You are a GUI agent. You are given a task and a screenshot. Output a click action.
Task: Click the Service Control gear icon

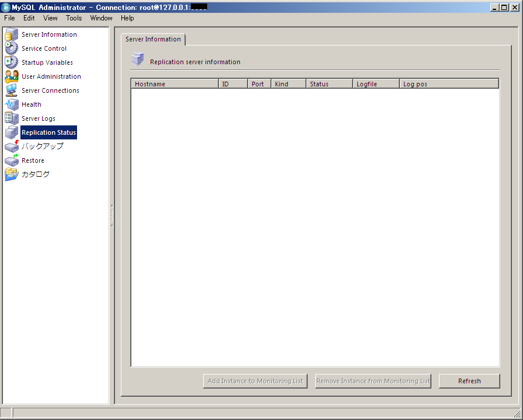pos(12,48)
